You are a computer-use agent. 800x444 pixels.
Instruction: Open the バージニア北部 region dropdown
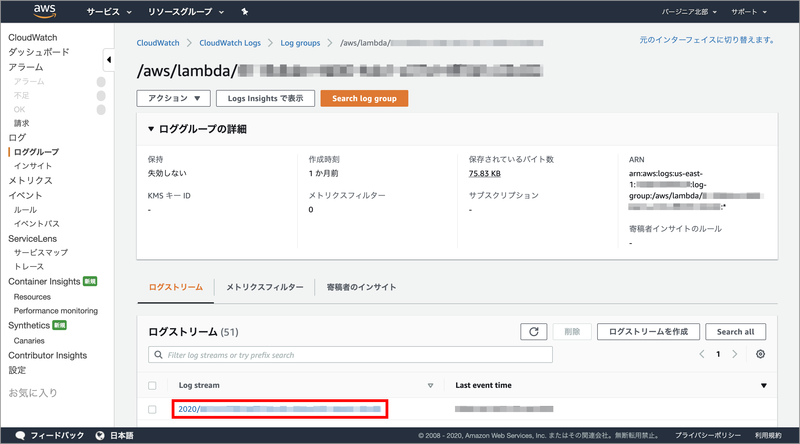pos(689,12)
